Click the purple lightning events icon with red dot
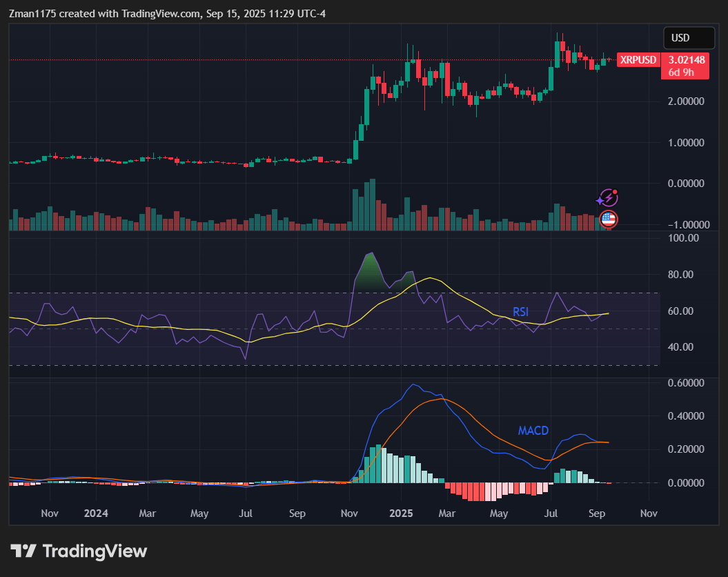Image resolution: width=728 pixels, height=577 pixels. click(x=608, y=198)
